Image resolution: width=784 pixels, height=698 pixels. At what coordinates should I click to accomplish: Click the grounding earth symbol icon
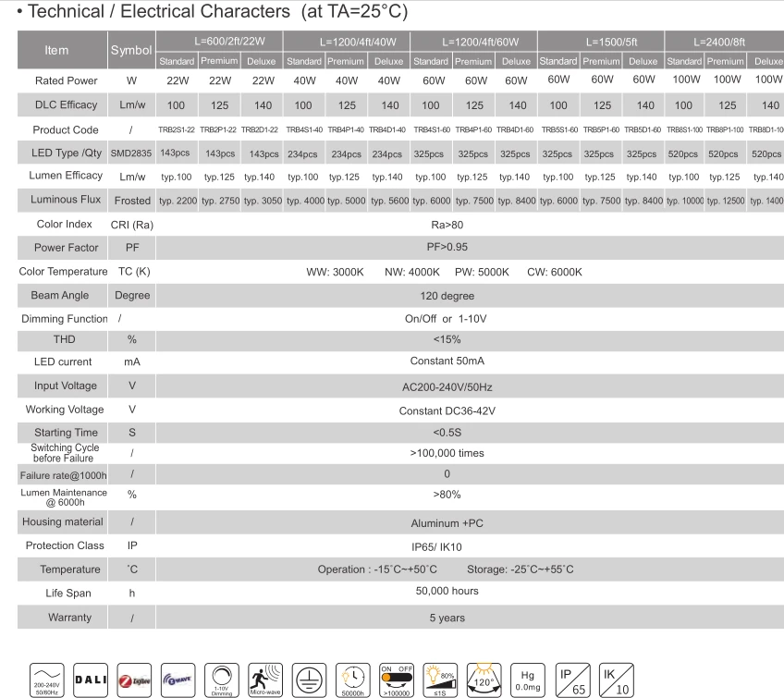309,680
